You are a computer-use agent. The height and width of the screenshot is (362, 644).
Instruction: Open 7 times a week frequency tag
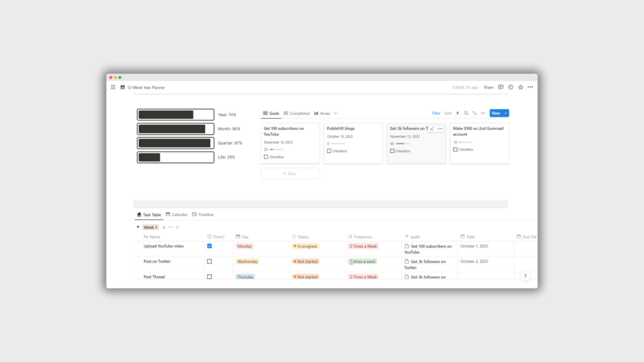pos(362,261)
